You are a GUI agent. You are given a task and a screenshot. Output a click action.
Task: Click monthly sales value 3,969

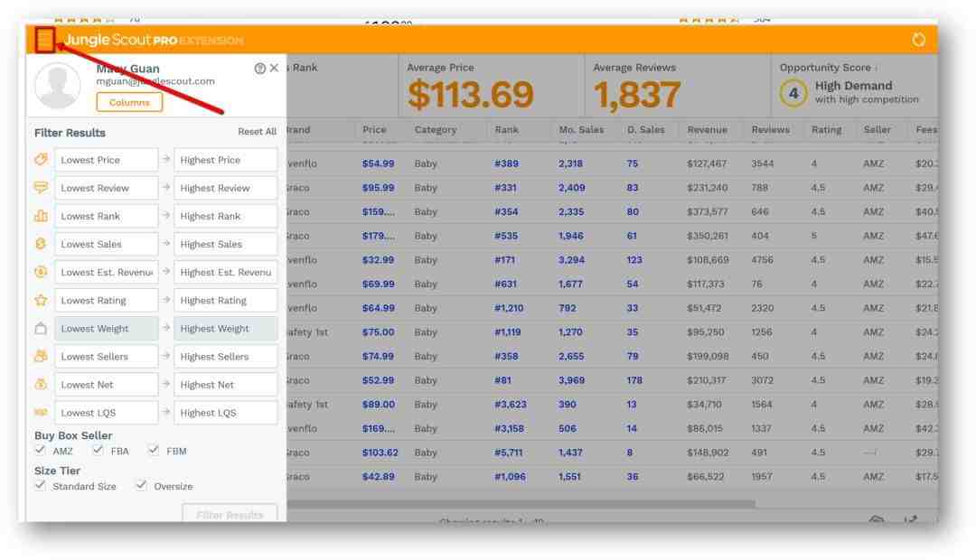click(x=571, y=380)
